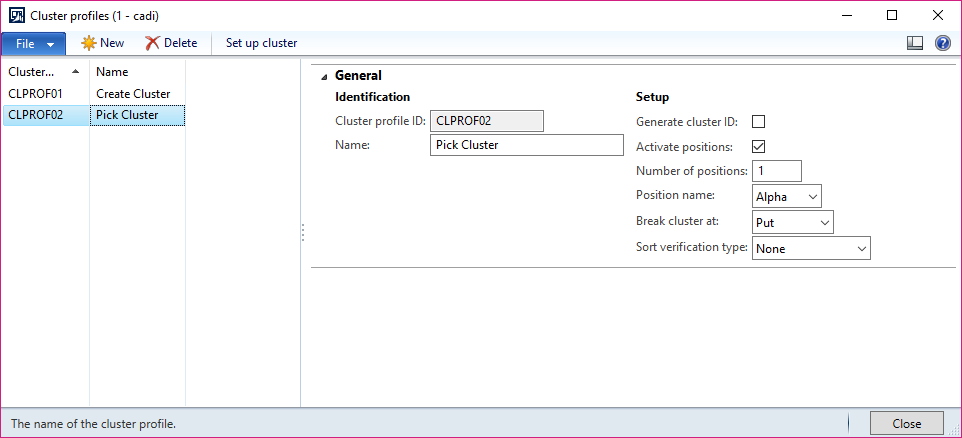Click the File menu dropdown arrow

click(51, 44)
